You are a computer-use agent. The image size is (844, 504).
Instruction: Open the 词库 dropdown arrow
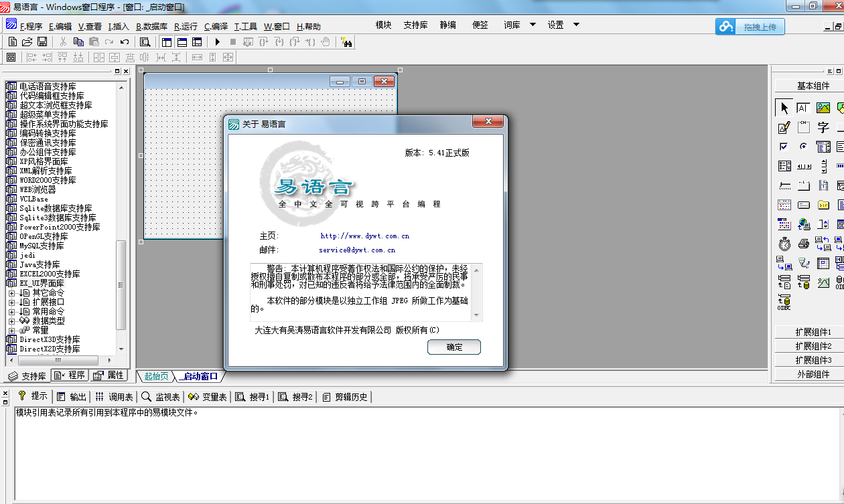533,25
